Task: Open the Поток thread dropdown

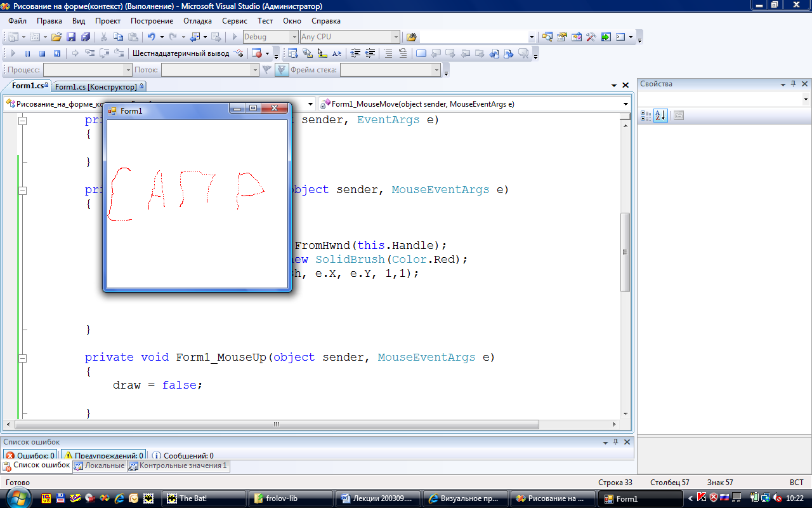Action: [254, 70]
